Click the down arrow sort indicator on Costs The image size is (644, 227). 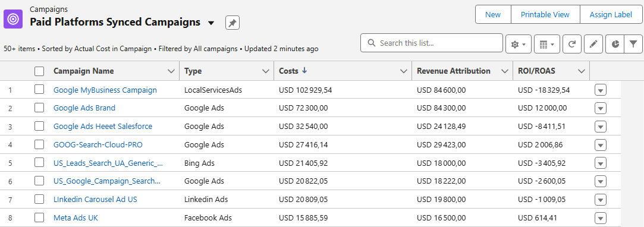304,71
